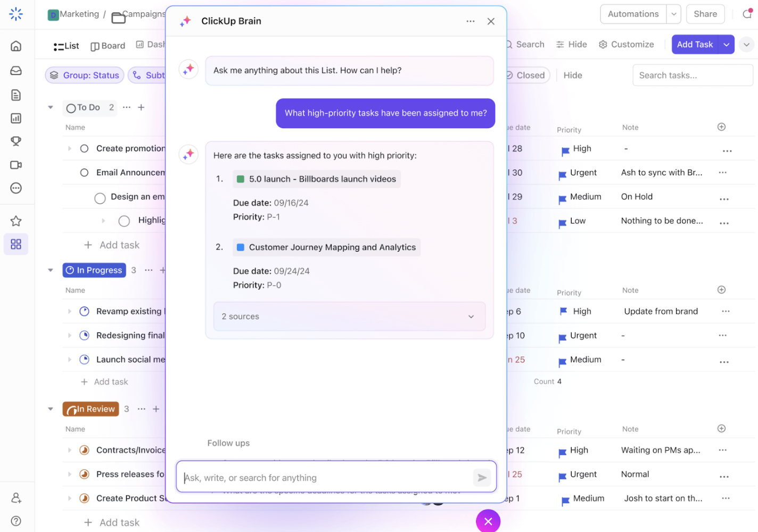Screen dimensions: 758x532
Task: Add a column in the To Do group
Action: click(721, 127)
